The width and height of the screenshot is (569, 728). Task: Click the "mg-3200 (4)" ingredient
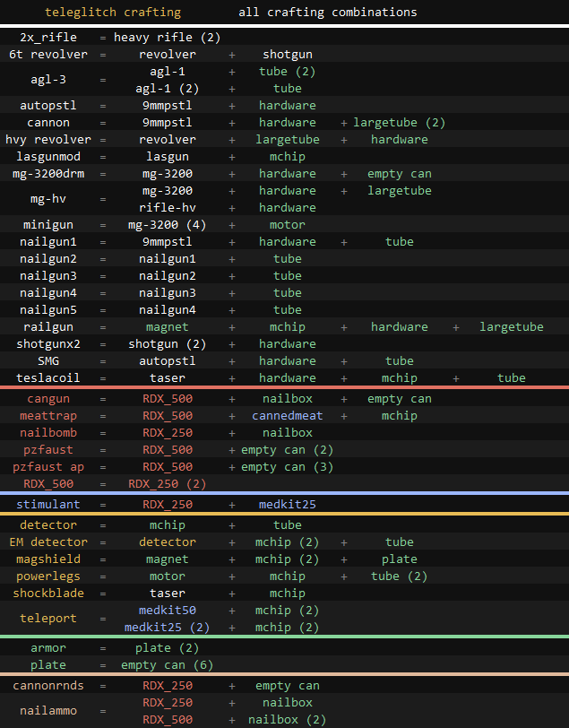[167, 225]
